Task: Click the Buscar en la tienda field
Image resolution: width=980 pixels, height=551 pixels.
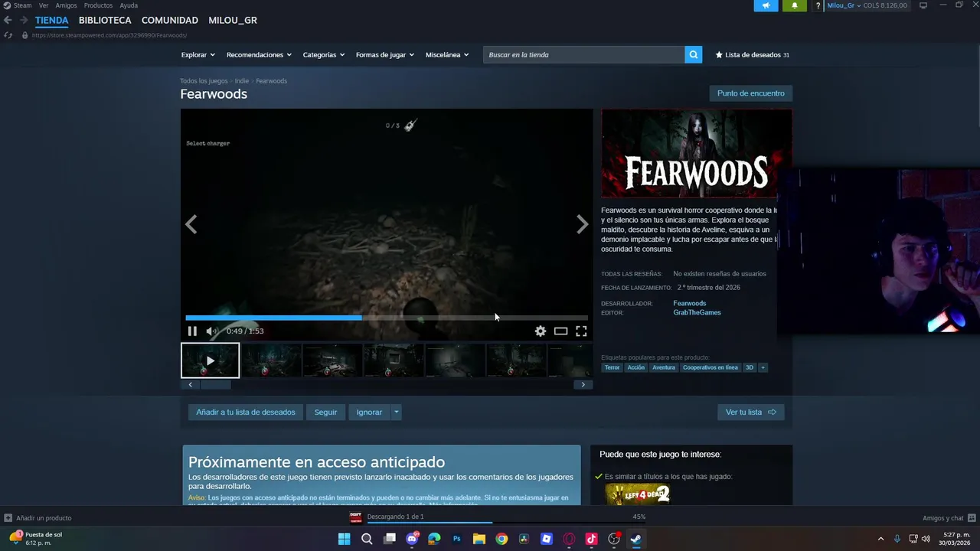Action: point(584,54)
